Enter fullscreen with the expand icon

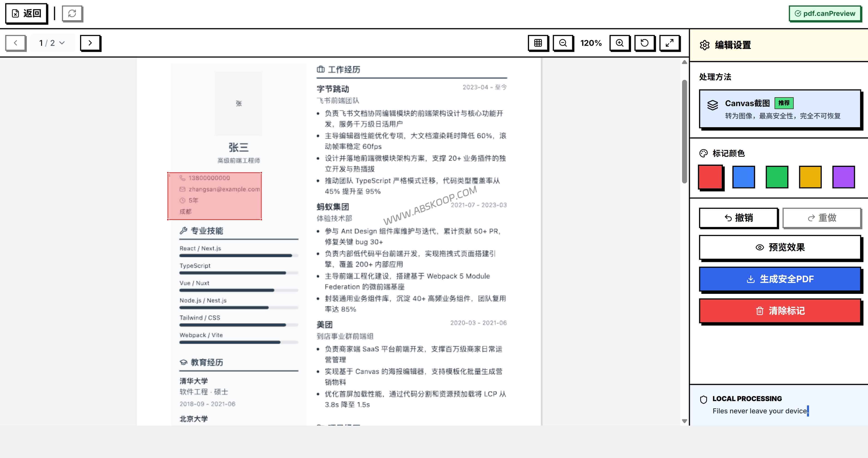tap(669, 43)
